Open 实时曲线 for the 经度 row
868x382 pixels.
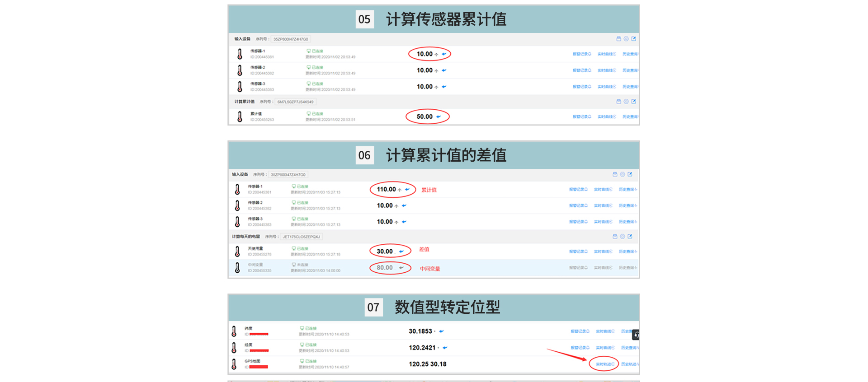click(605, 348)
